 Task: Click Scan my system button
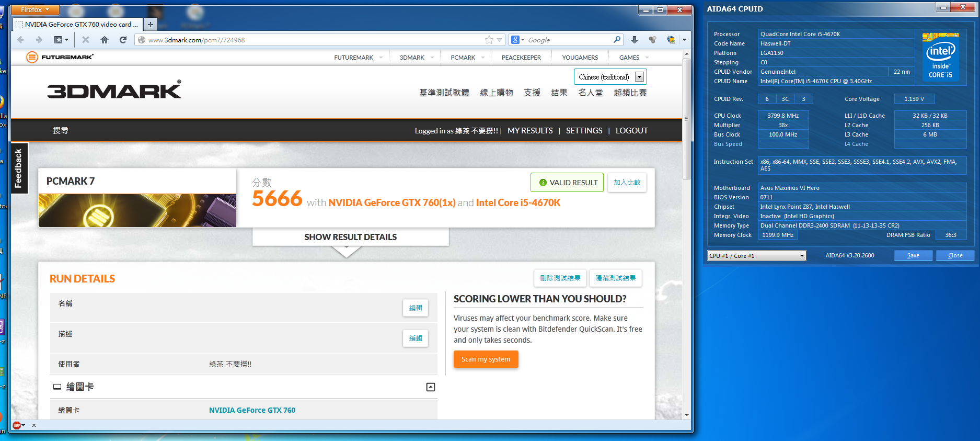(486, 359)
